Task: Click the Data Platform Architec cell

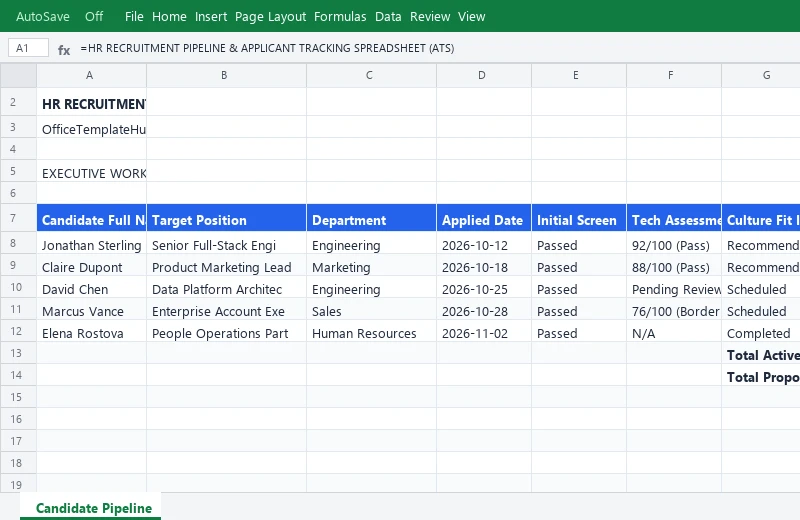Action: coord(227,287)
